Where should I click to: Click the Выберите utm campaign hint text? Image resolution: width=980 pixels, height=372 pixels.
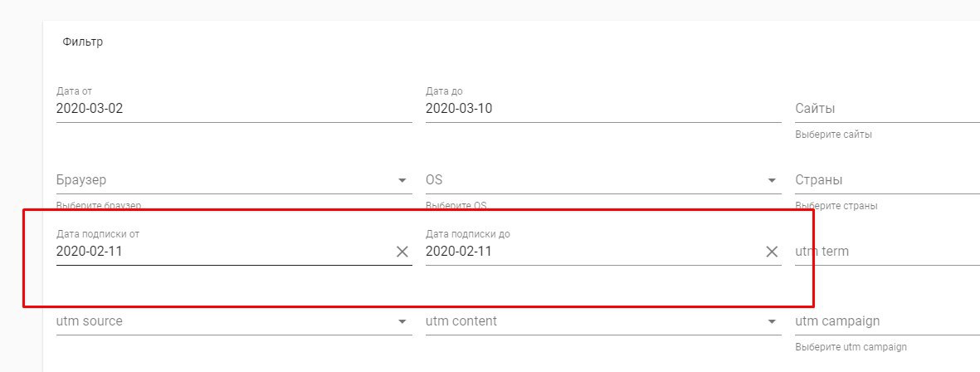click(x=851, y=347)
